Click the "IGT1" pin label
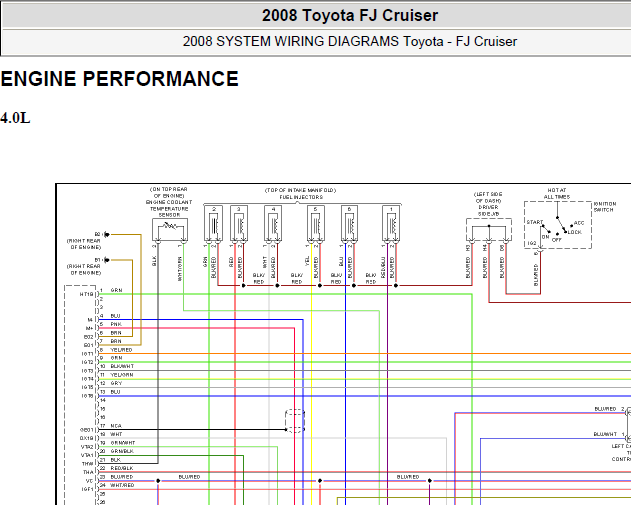The height and width of the screenshot is (505, 631). (x=87, y=354)
